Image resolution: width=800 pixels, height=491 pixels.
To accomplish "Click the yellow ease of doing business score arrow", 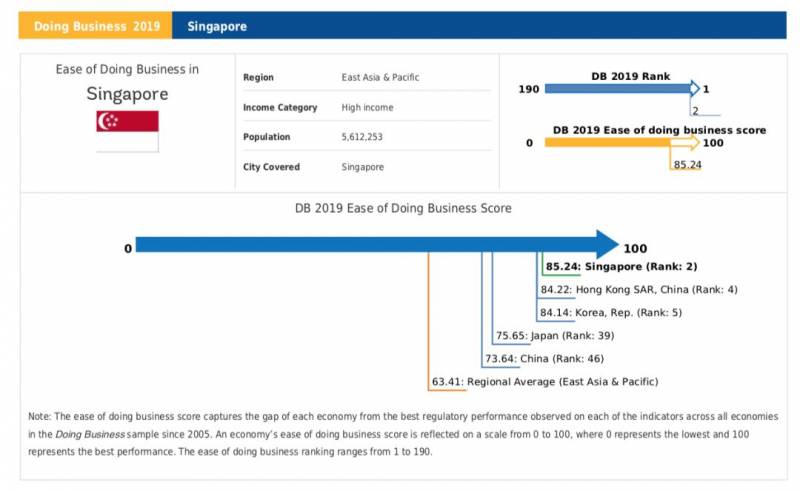I will click(x=620, y=143).
